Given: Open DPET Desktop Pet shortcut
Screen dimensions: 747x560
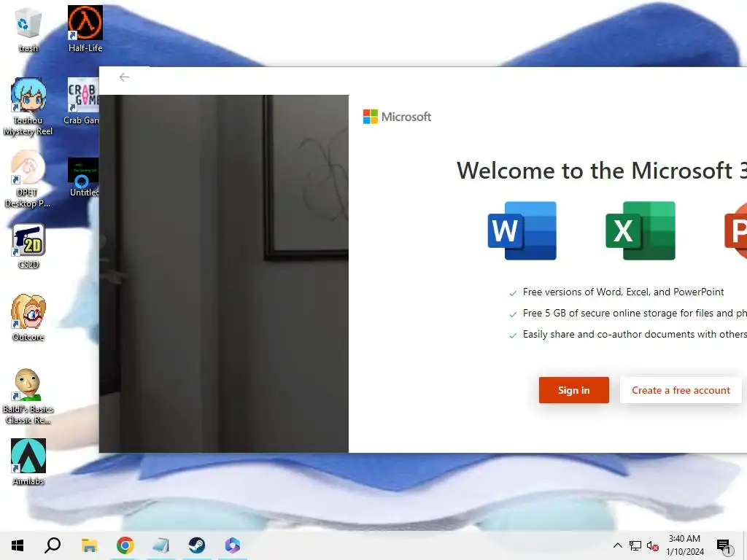Looking at the screenshot, I should click(x=28, y=180).
